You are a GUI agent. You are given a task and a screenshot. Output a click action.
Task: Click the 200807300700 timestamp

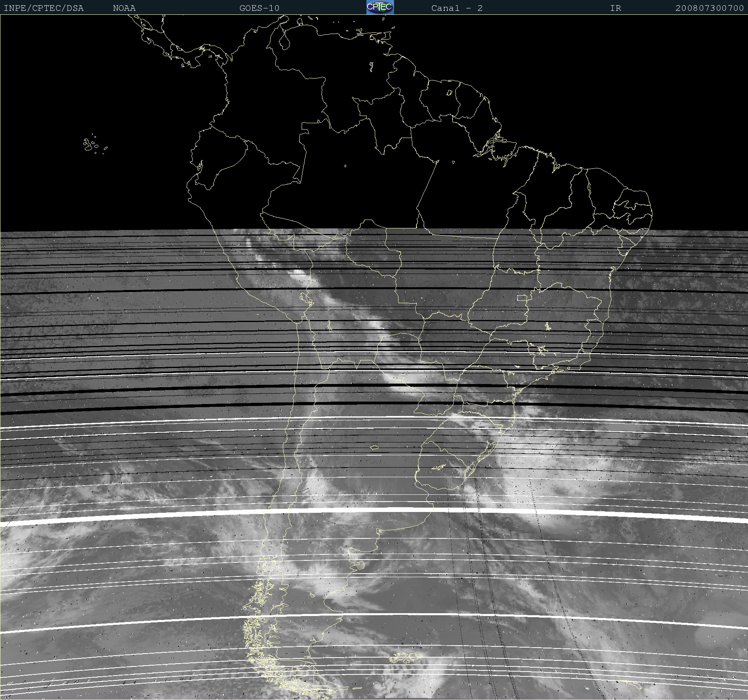click(x=709, y=8)
